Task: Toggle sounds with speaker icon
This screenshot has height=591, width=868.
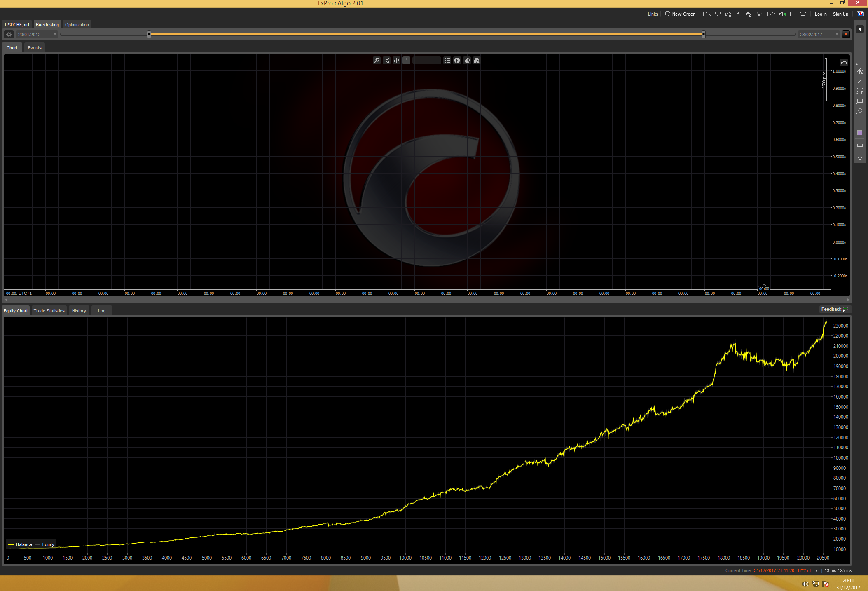Action: coord(782,14)
